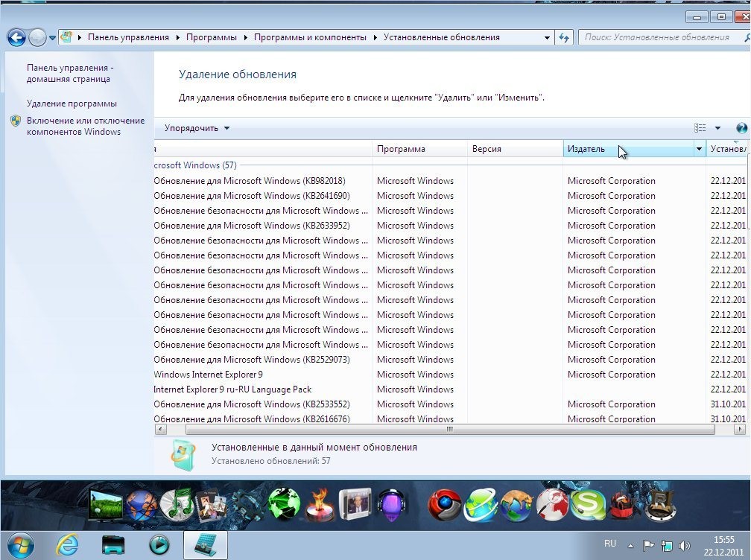Click the installed updates icon in details pane
Image resolution: width=751 pixels, height=560 pixels.
pyautogui.click(x=183, y=454)
